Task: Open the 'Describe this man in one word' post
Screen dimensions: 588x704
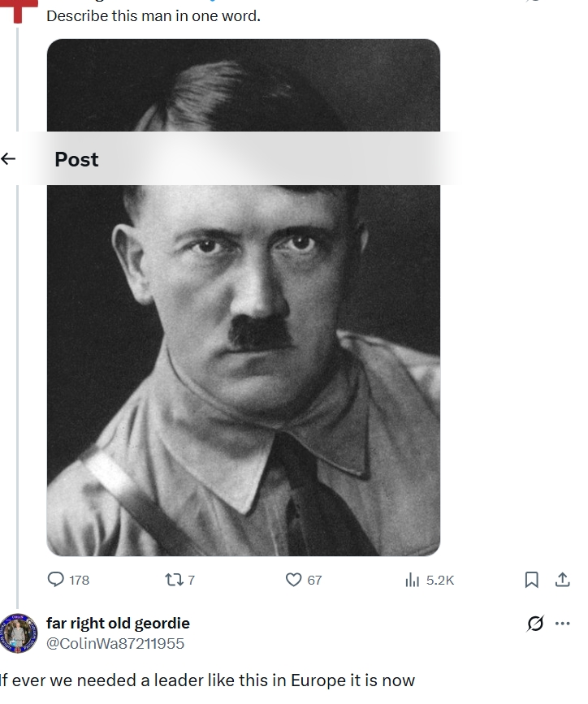Action: [153, 16]
